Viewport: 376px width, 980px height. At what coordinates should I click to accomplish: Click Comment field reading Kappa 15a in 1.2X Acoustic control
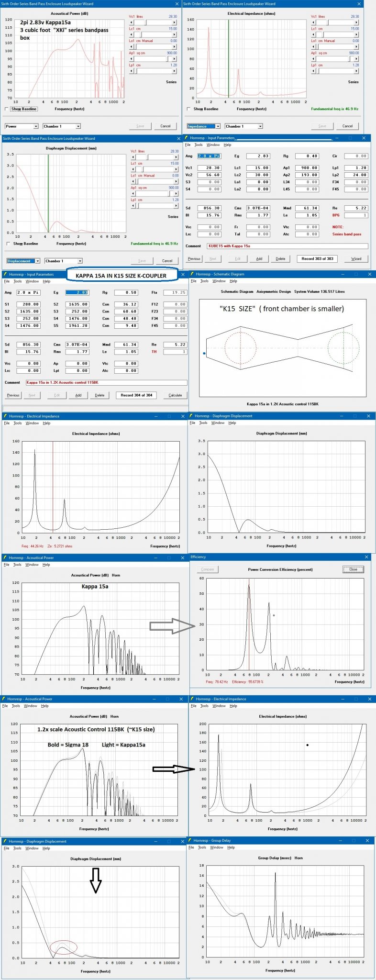[x=106, y=382]
